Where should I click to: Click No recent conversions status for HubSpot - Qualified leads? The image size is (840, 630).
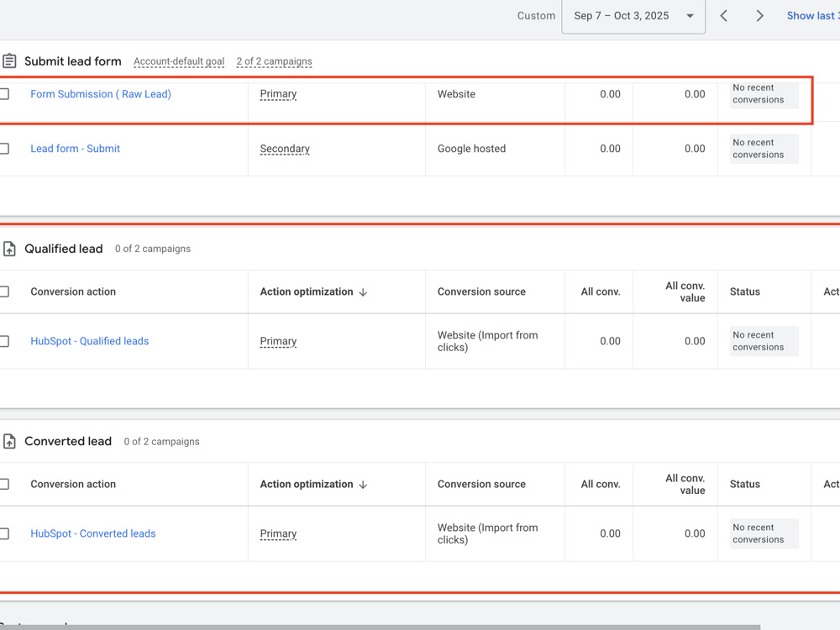coord(764,341)
